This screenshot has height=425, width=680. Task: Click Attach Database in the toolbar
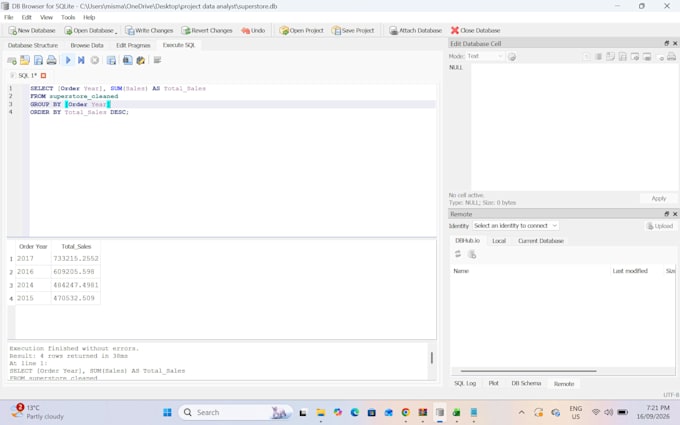click(x=415, y=30)
